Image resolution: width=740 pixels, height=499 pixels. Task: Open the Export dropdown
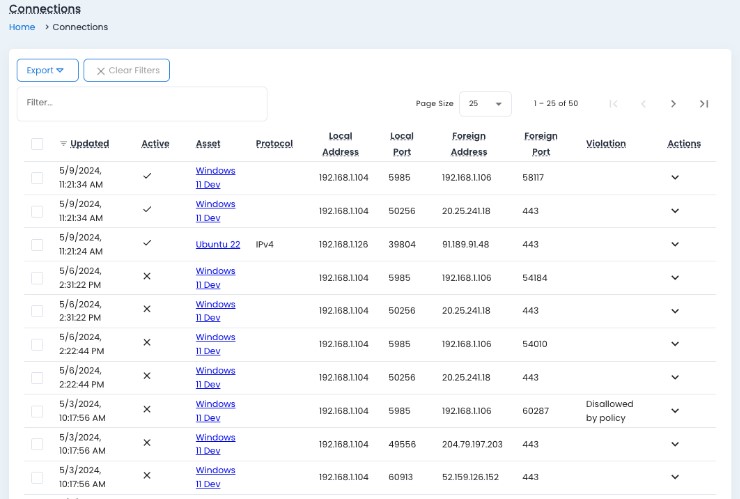tap(47, 70)
